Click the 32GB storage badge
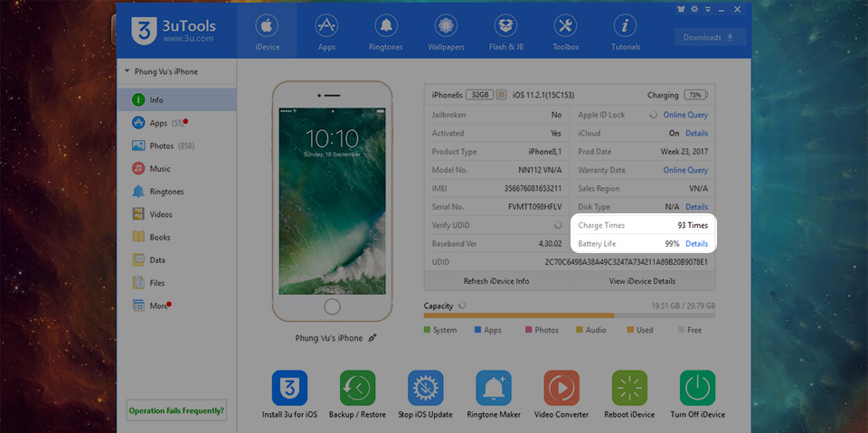This screenshot has width=868, height=433. coord(479,95)
